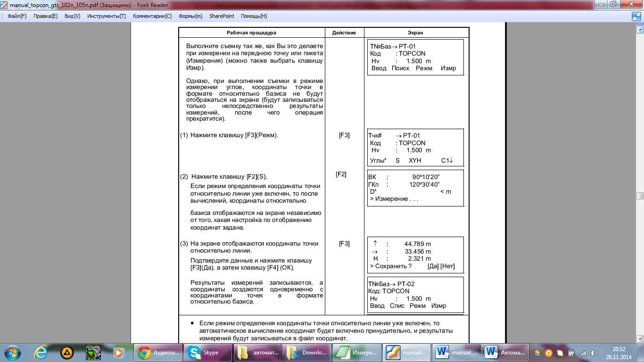Click Foxit manual... taskbar button
The width and height of the screenshot is (644, 362).
[406, 352]
